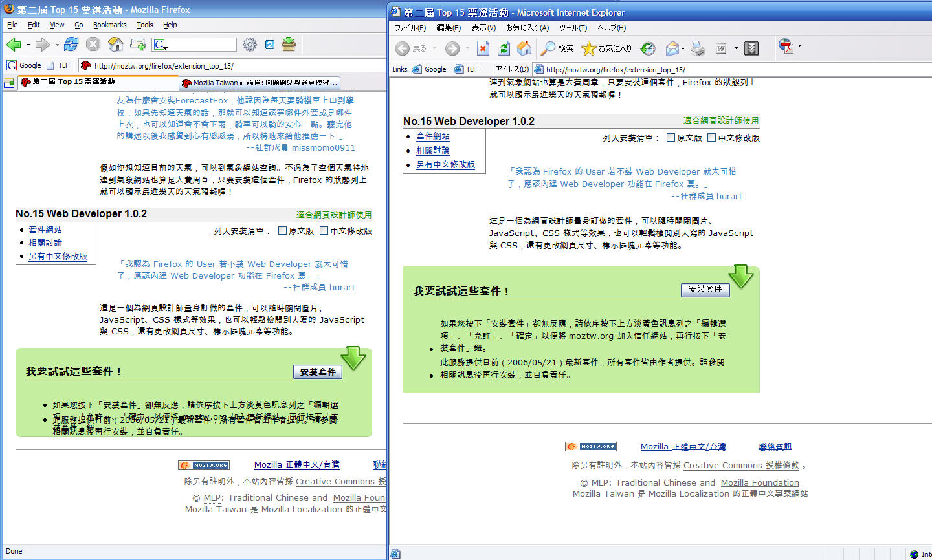The height and width of the screenshot is (560, 932).
Task: Switch to the Mozilla Taiwan 討論區 tab
Action: [x=260, y=83]
